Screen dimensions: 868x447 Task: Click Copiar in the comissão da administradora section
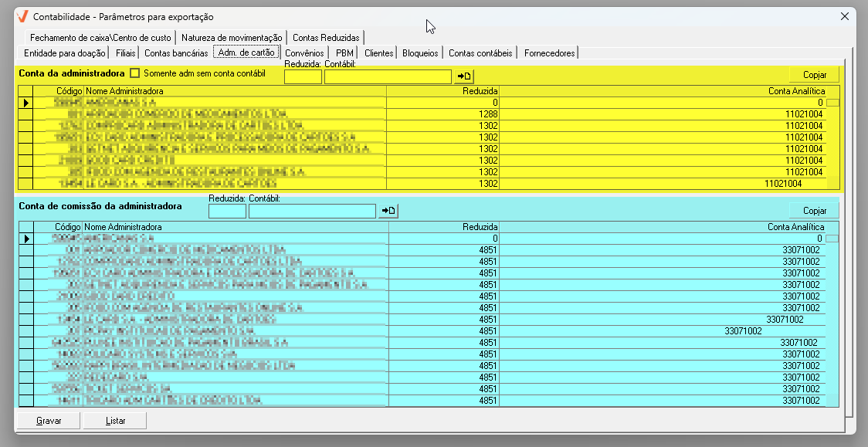point(814,211)
